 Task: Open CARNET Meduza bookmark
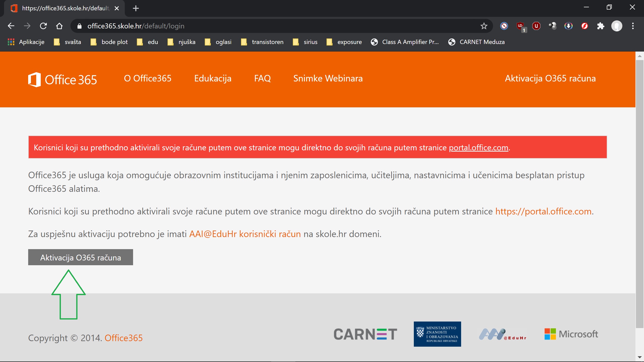(x=476, y=42)
